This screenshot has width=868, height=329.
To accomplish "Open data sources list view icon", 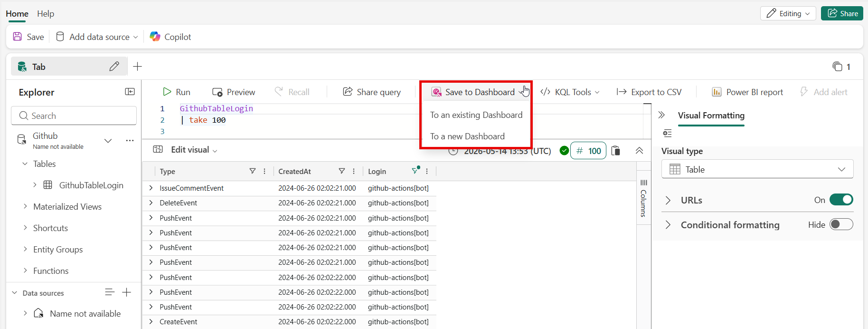I will (110, 292).
